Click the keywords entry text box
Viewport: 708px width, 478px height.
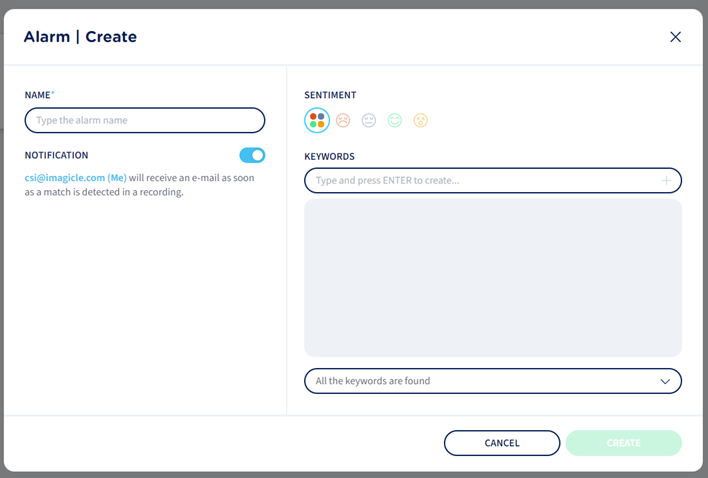(480, 181)
